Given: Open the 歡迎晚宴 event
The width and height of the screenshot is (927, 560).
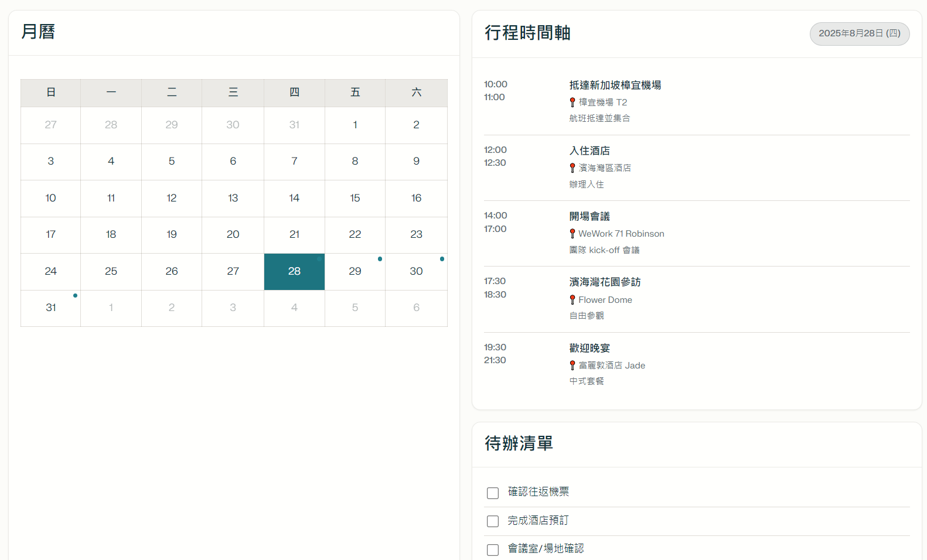Looking at the screenshot, I should [589, 349].
